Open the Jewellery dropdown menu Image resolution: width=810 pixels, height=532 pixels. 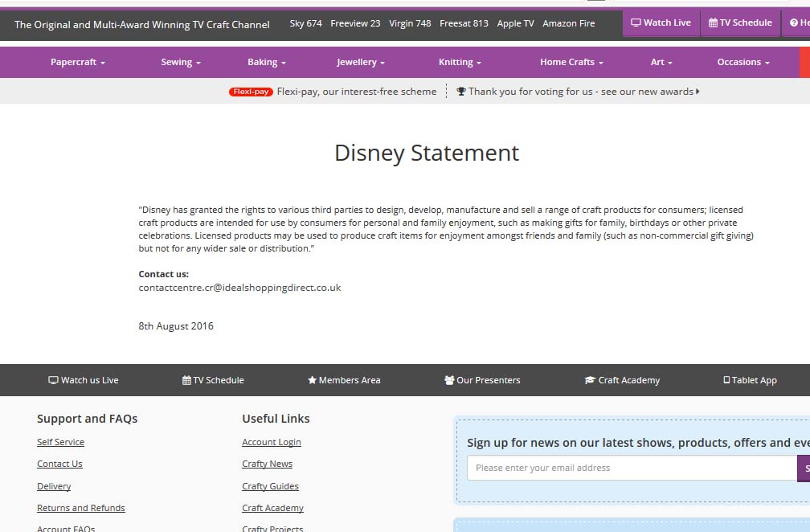click(x=361, y=62)
